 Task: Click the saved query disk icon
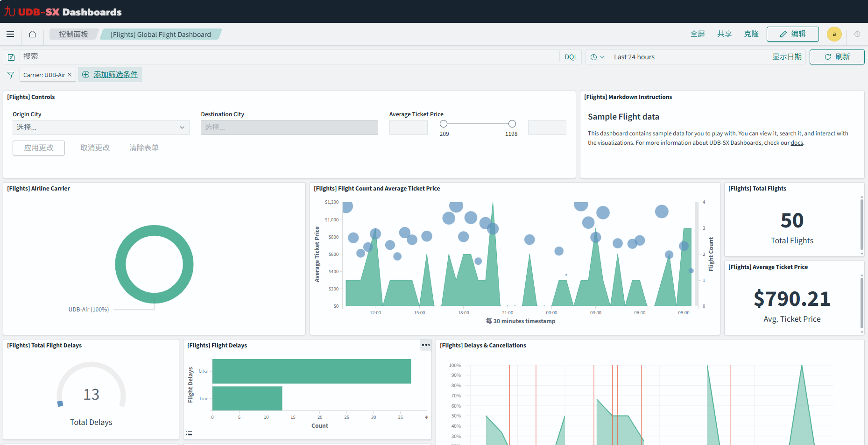click(11, 57)
